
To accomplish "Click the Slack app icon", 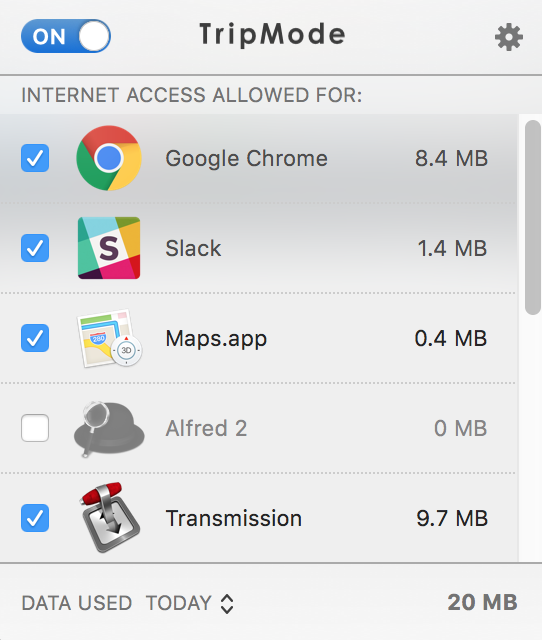I will point(109,248).
